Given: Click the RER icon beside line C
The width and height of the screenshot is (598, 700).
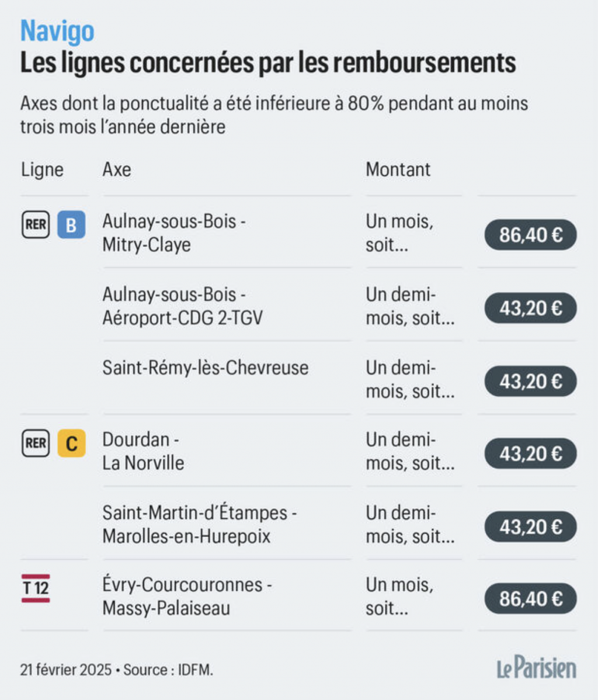Looking at the screenshot, I should [x=36, y=443].
